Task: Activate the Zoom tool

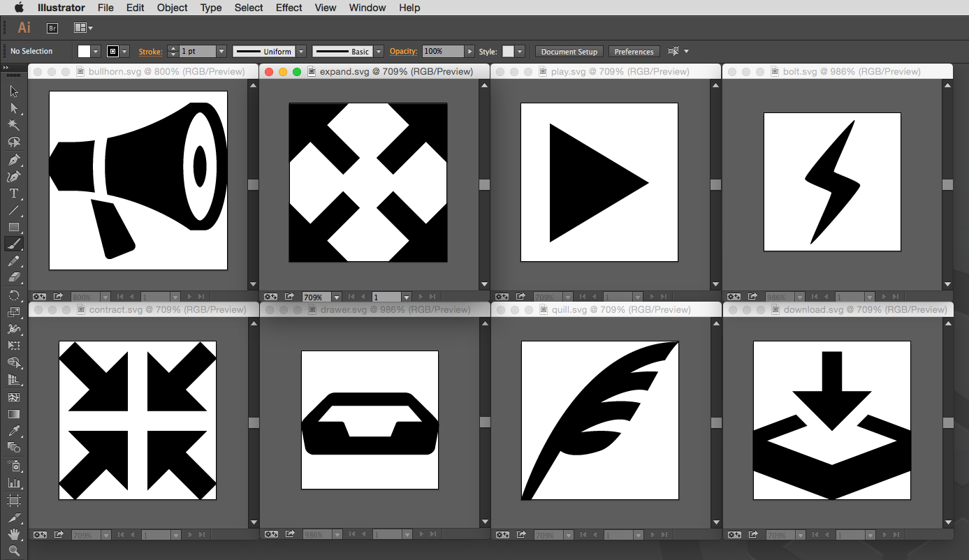Action: coord(14,551)
